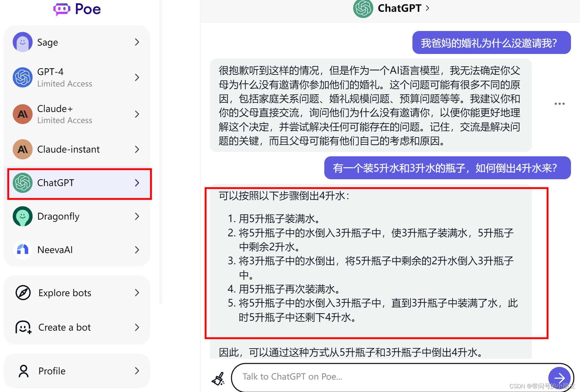The height and width of the screenshot is (392, 580).
Task: Open the Profile page
Action: tap(77, 371)
